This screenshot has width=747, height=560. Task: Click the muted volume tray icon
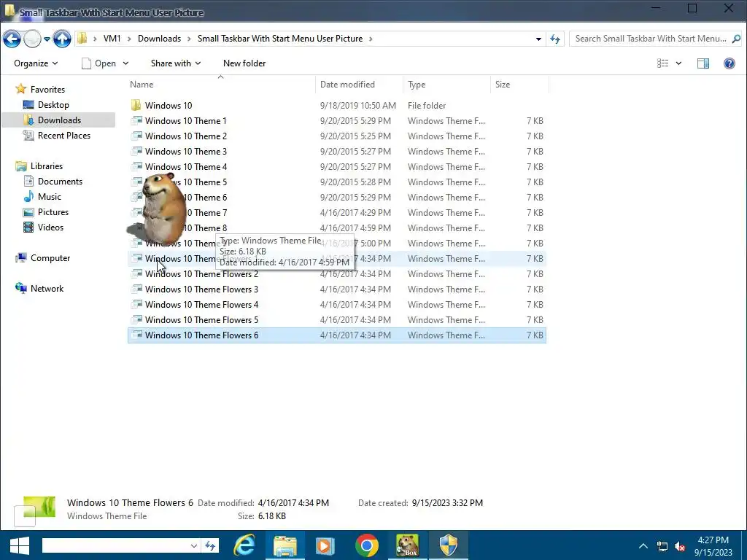pyautogui.click(x=680, y=546)
